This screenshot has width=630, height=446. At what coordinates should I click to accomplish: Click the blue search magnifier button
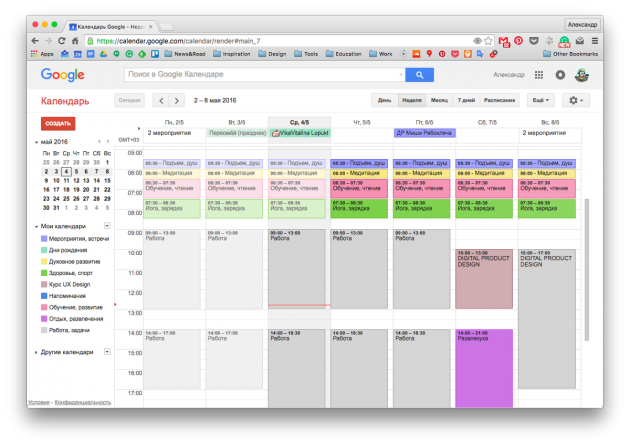419,74
